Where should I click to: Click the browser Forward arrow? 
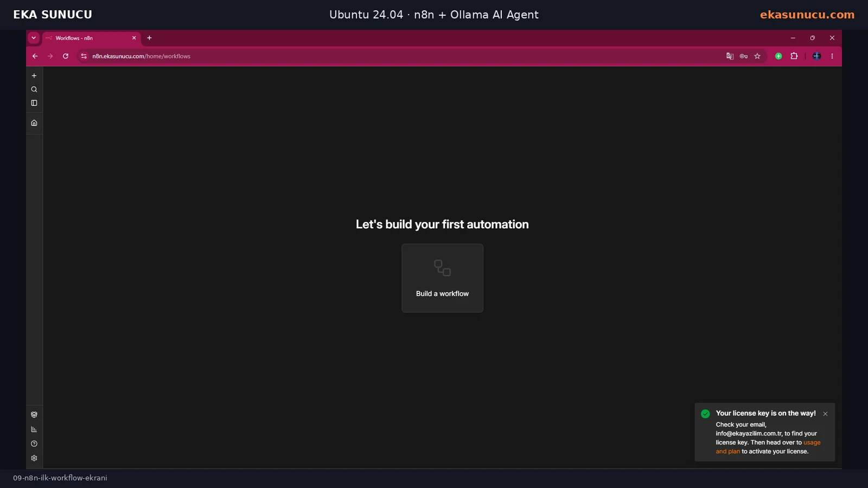pyautogui.click(x=50, y=56)
